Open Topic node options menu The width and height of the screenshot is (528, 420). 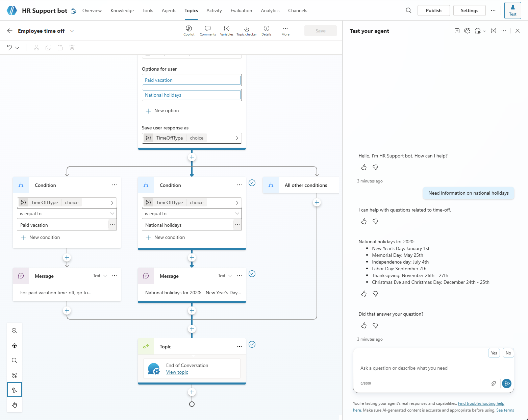point(240,346)
